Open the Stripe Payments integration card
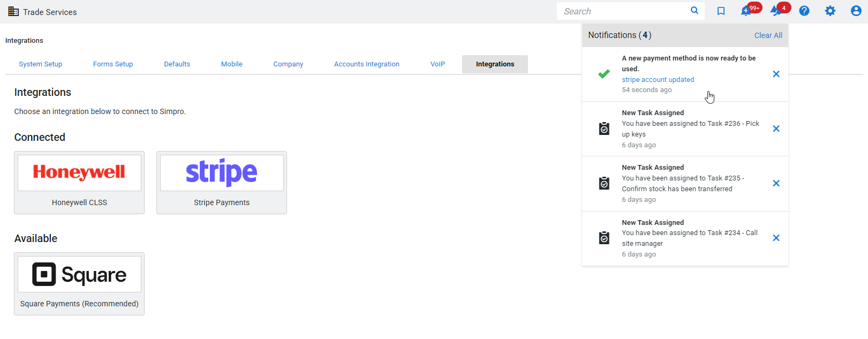 tap(222, 183)
